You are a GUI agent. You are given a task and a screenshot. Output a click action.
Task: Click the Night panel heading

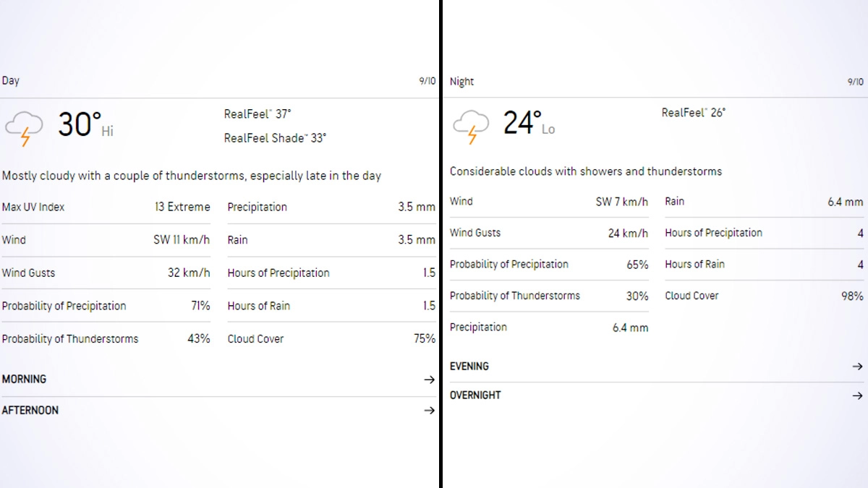click(461, 82)
